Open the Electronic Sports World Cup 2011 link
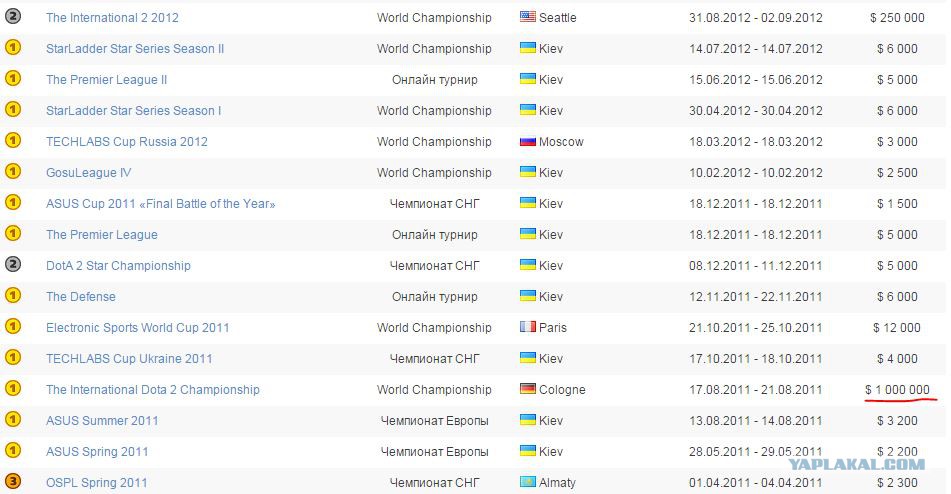The image size is (951, 494). click(x=138, y=328)
